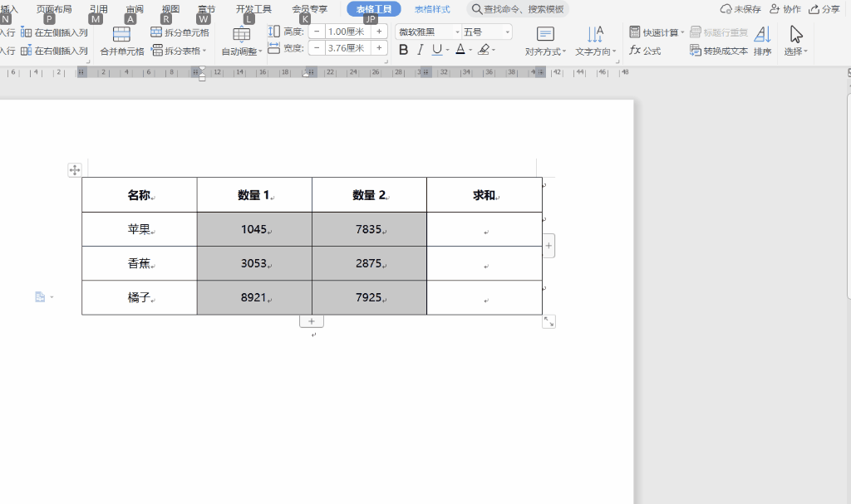Expand the font color dropdown arrow
This screenshot has width=851, height=504.
tap(470, 51)
